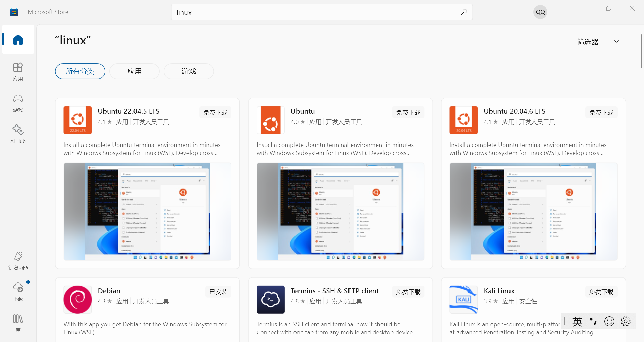The width and height of the screenshot is (644, 342).
Task: Open the Ubuntu 22.04.5 LTS title
Action: tap(129, 111)
